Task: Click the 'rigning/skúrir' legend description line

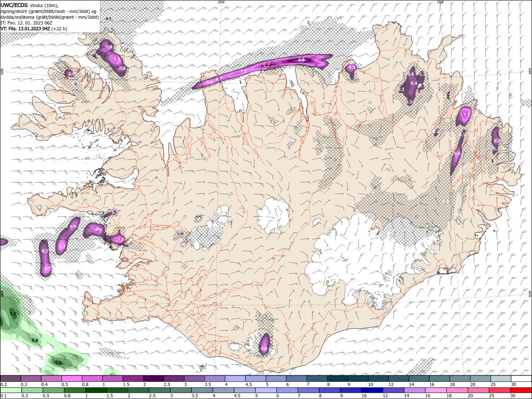Action: click(x=49, y=11)
